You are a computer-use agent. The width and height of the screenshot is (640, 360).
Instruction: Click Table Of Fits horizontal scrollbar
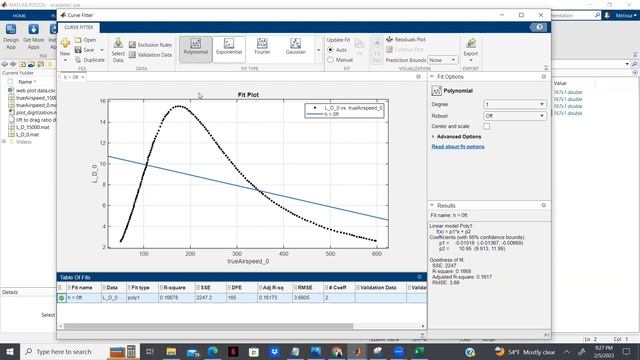(x=208, y=326)
